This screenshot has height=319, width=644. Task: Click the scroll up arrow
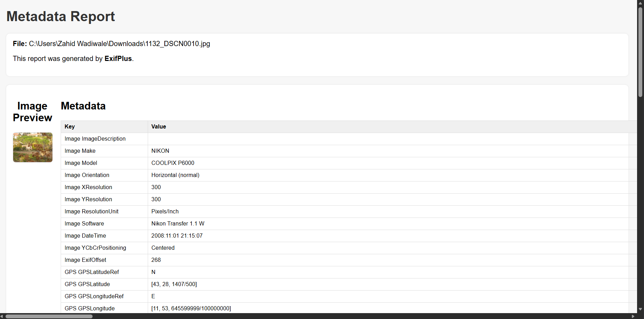coord(640,3)
